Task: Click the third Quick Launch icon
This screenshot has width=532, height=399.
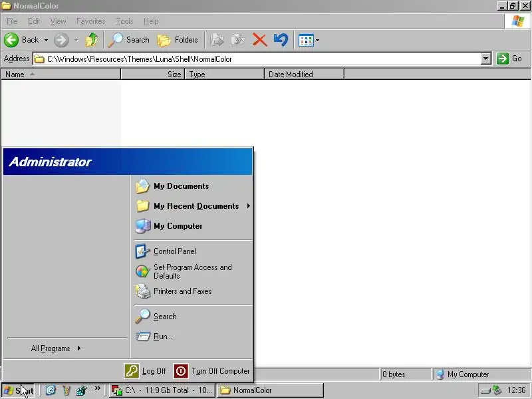Action: click(x=81, y=390)
